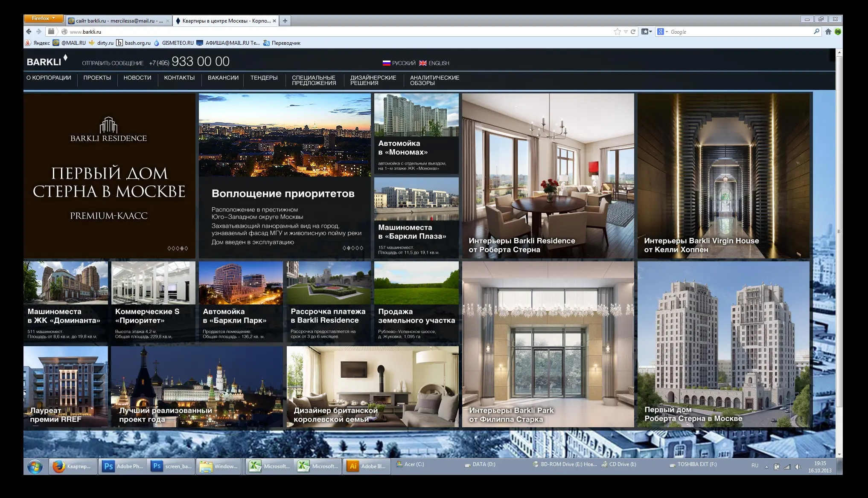Open Продажа земельного участка tile
Image resolution: width=868 pixels, height=498 pixels.
[417, 301]
